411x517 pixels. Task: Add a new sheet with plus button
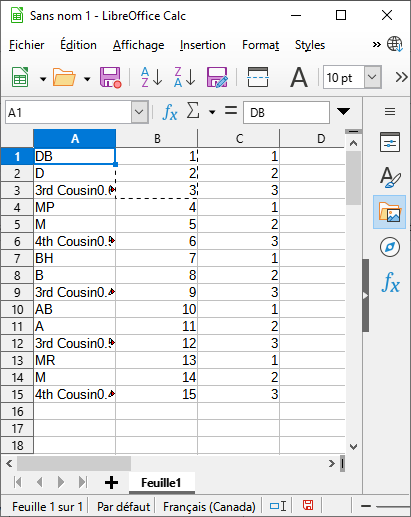click(x=111, y=482)
